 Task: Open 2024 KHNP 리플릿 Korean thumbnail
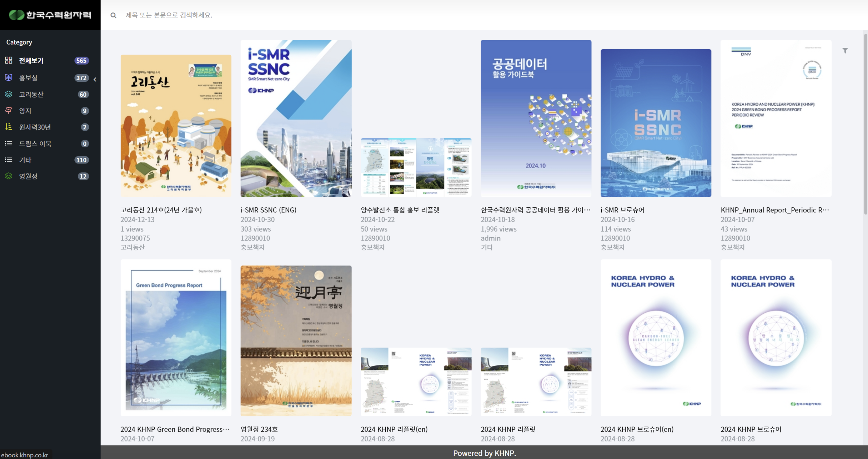click(x=536, y=382)
